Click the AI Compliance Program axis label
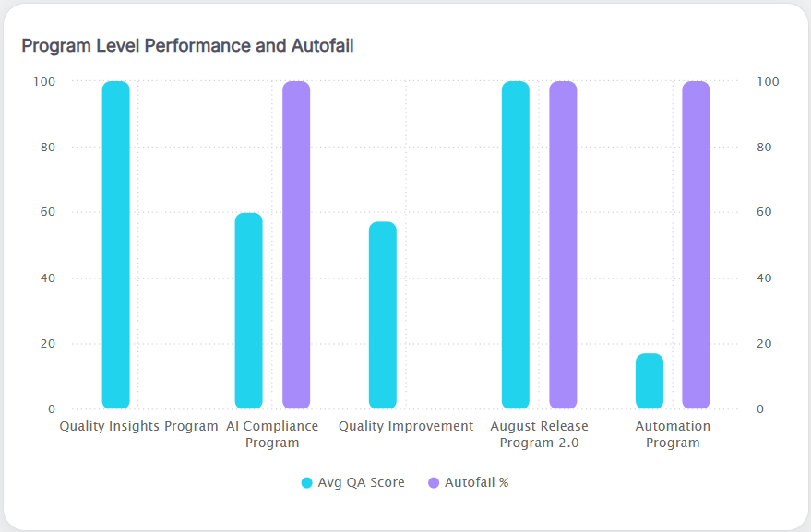 click(272, 434)
